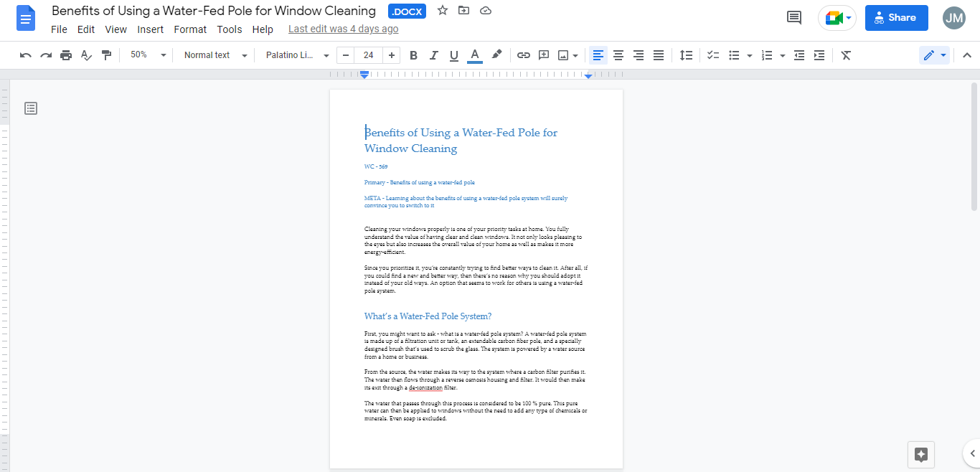
Task: Open zoom level 50% dropdown
Action: (148, 55)
